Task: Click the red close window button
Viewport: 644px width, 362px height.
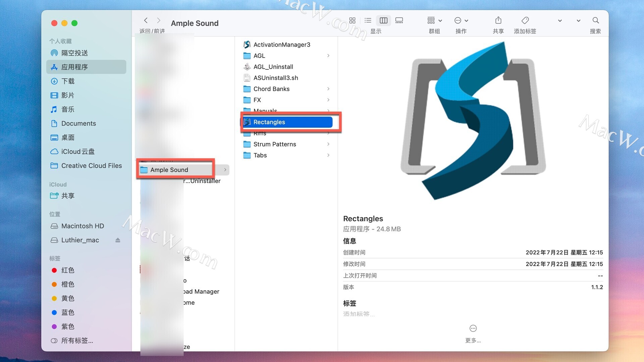Action: click(54, 23)
